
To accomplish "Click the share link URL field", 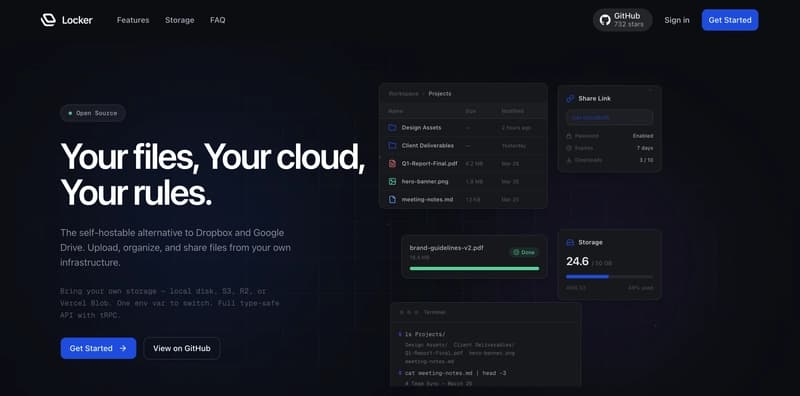I will [x=609, y=117].
